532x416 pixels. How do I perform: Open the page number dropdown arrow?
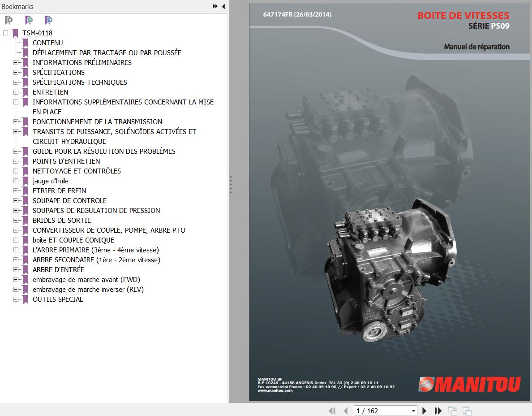point(413,411)
